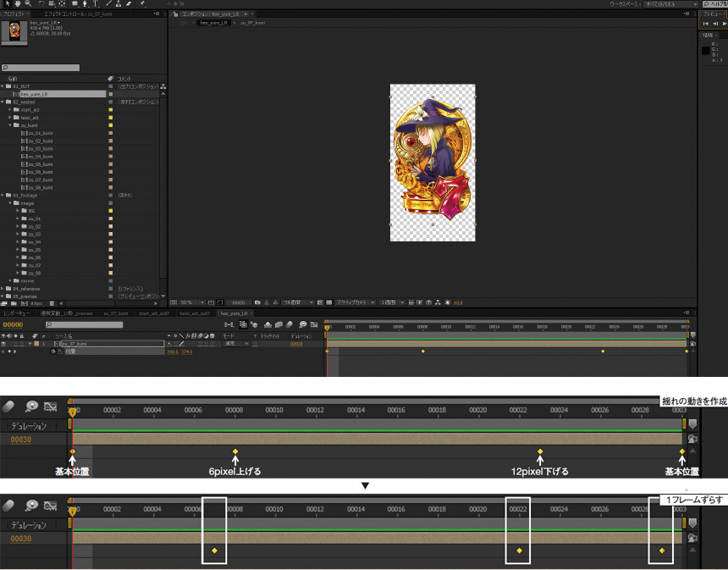This screenshot has width=728, height=570.
Task: Click the 8 bpc color depth button
Action: click(36, 303)
